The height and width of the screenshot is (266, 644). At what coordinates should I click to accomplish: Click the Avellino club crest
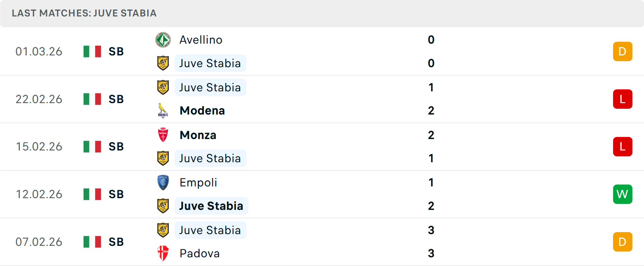163,40
